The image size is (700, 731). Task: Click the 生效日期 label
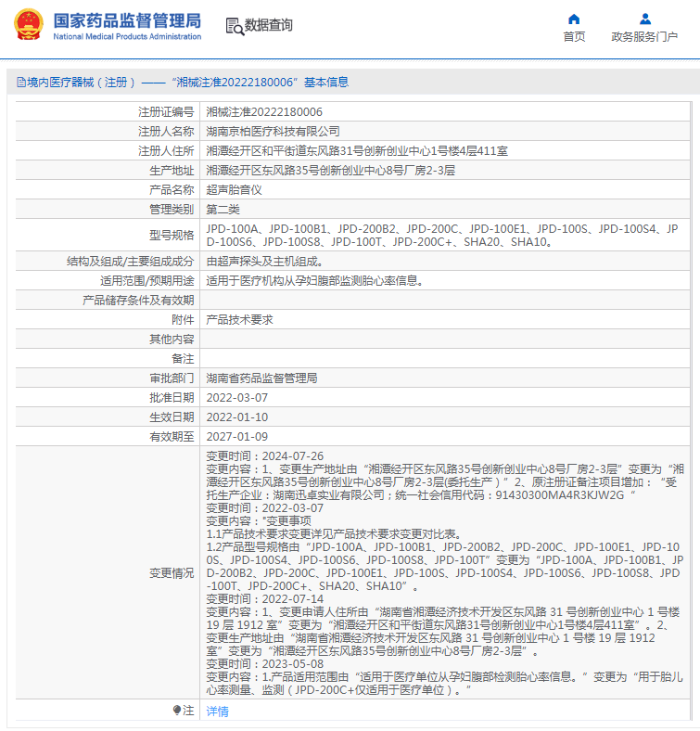pyautogui.click(x=172, y=417)
